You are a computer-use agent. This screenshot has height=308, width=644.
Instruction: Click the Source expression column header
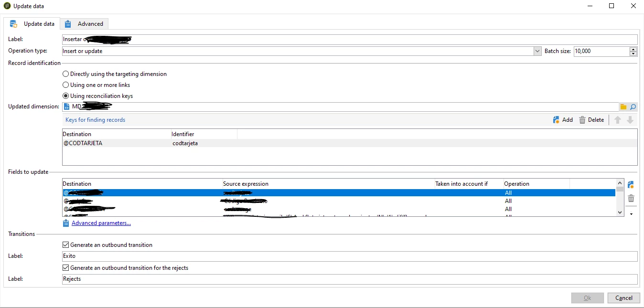328,184
